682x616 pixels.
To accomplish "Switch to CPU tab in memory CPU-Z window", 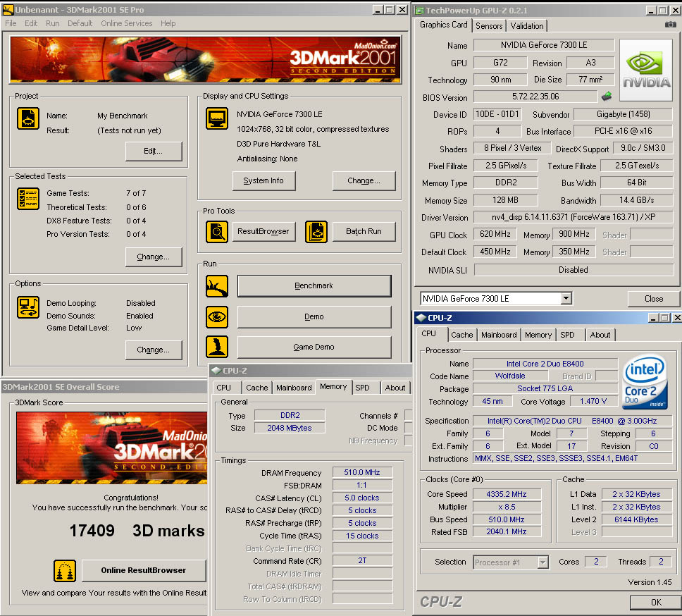I will point(223,388).
